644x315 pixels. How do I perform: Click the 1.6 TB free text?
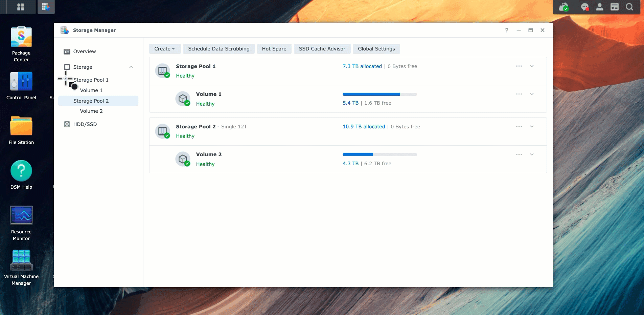378,103
